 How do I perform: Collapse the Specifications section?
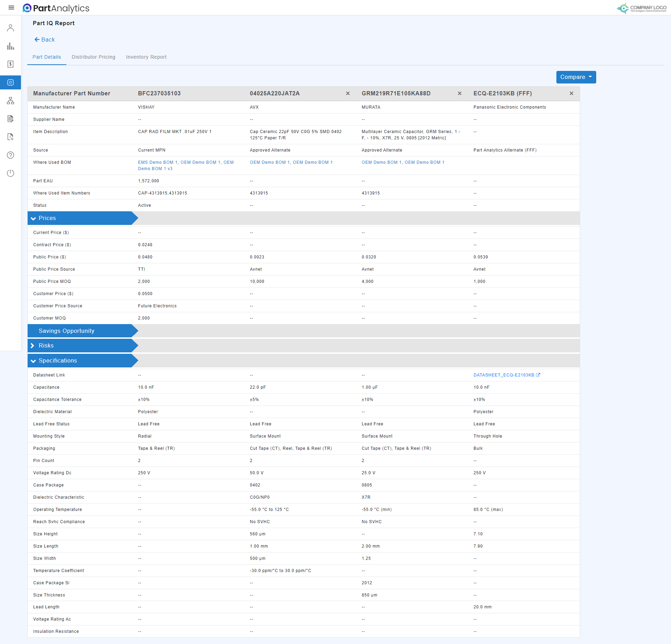tap(34, 361)
